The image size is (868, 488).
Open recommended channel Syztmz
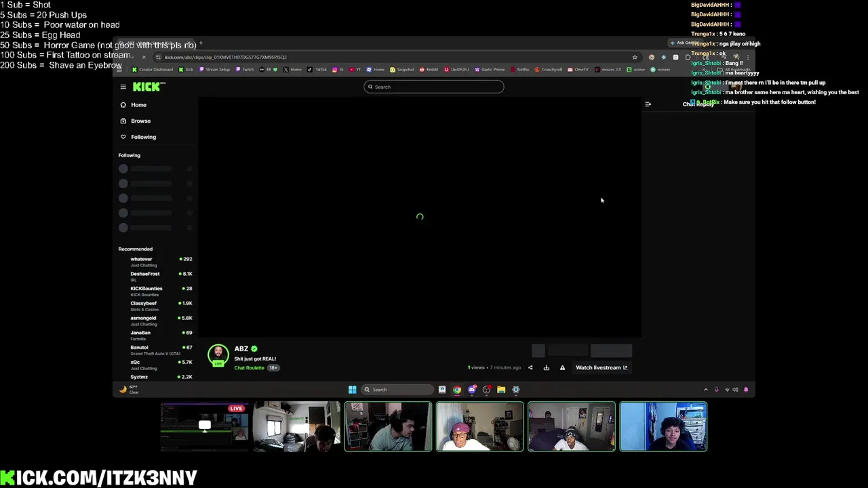[155, 377]
